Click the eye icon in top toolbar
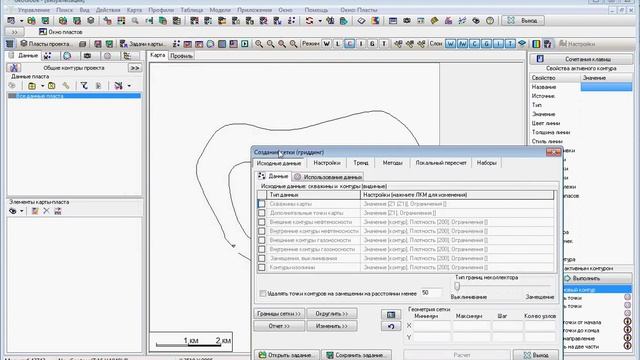This screenshot has height=360, width=640. pyautogui.click(x=476, y=20)
